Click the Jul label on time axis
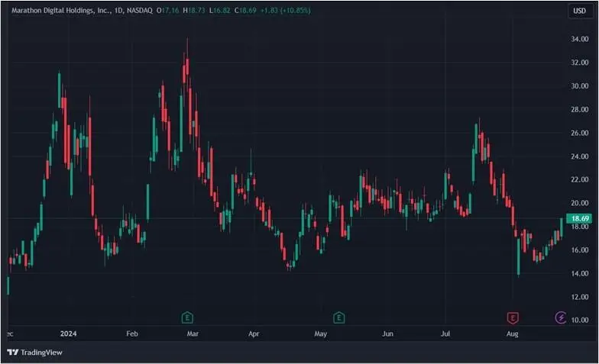The width and height of the screenshot is (599, 364). (x=446, y=333)
